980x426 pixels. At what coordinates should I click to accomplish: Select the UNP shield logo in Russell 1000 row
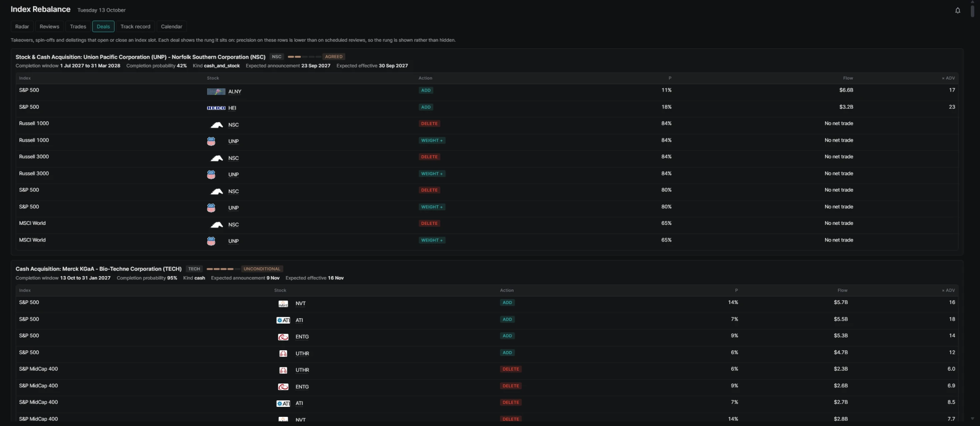211,141
